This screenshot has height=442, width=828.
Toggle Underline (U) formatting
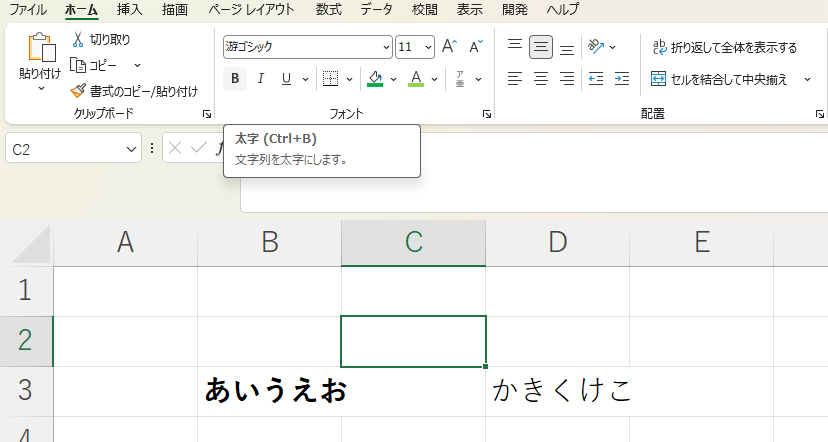[x=286, y=79]
